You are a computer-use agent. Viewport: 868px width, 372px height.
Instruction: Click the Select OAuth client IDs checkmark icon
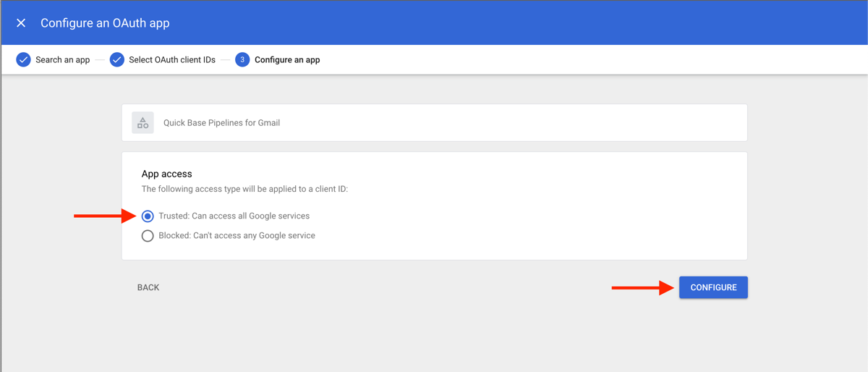point(116,59)
